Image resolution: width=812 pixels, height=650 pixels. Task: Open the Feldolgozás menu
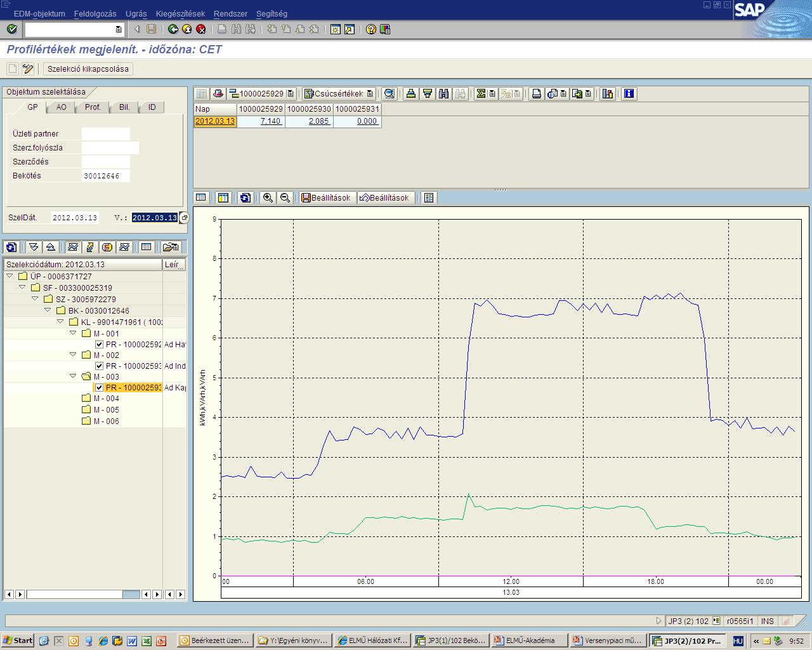pyautogui.click(x=95, y=13)
